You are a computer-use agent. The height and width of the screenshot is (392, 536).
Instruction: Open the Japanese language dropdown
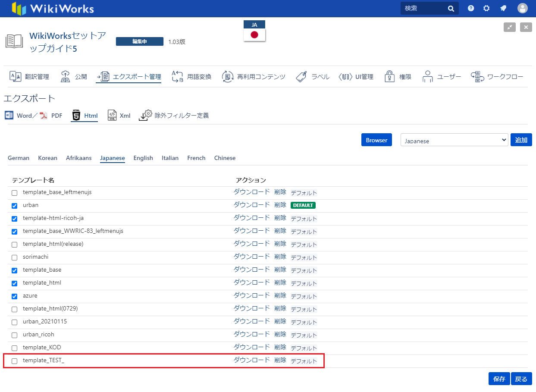pos(455,140)
